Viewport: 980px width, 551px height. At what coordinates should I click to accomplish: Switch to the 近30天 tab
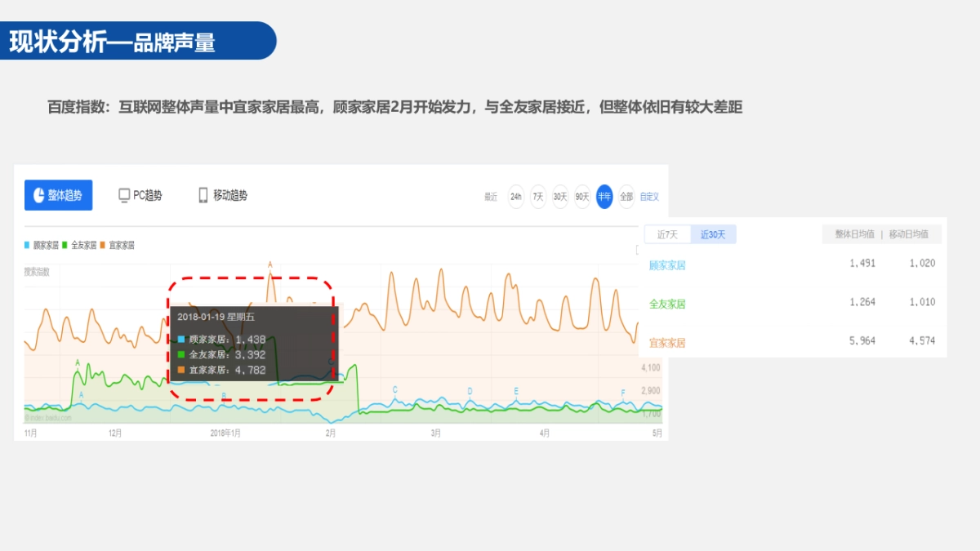712,234
